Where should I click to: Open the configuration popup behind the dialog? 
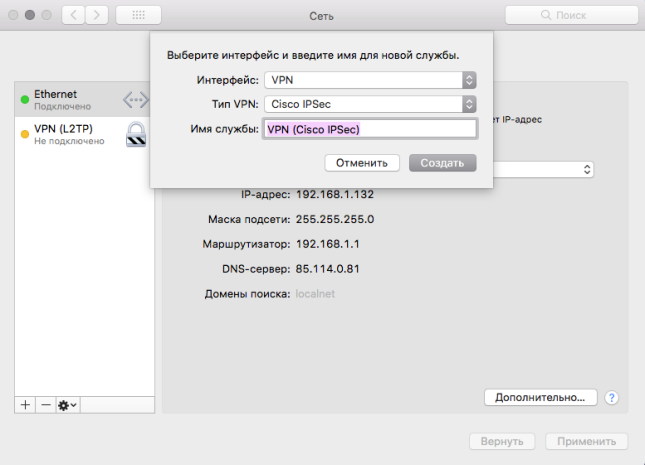point(543,170)
